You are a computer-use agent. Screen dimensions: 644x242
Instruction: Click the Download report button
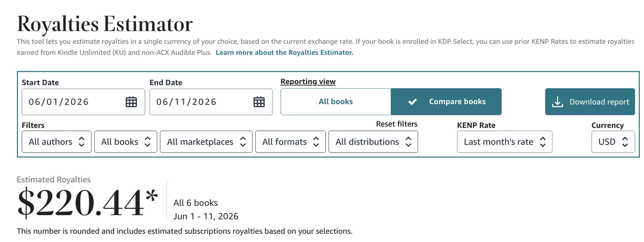(590, 101)
